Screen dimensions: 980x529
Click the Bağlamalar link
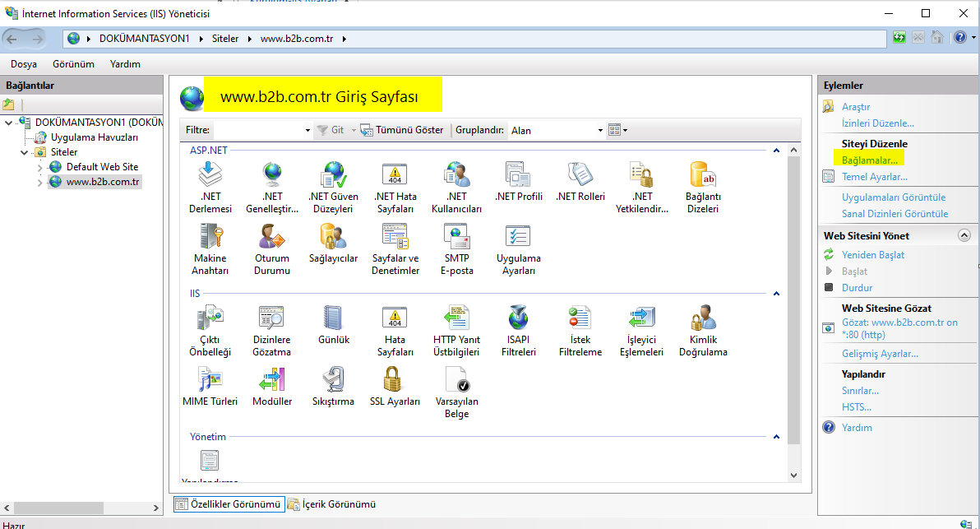(869, 160)
